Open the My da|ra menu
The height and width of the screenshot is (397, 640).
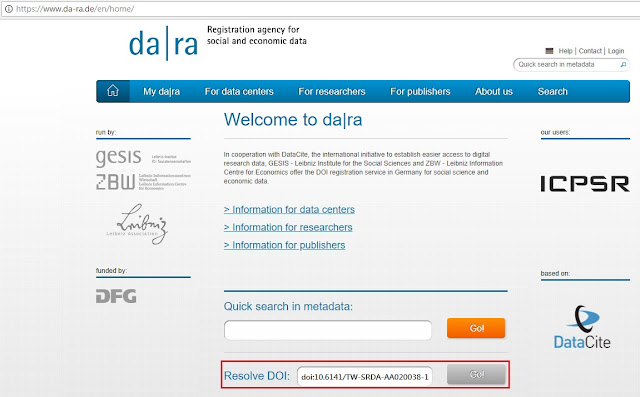click(x=161, y=91)
